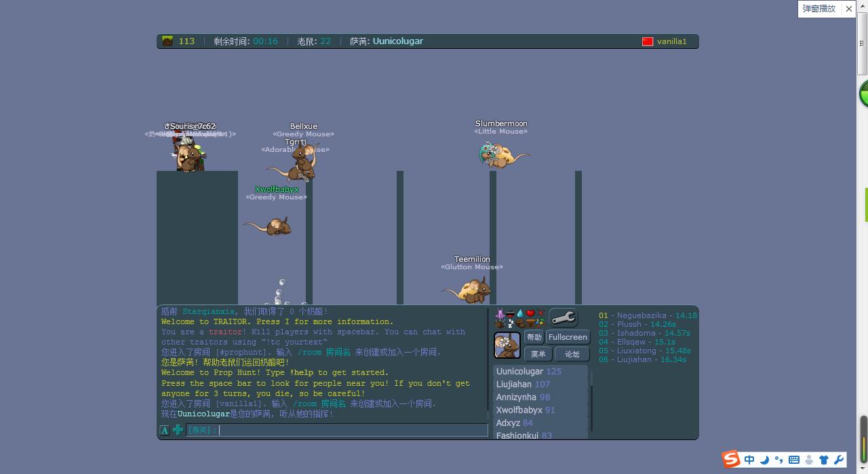
Task: Close the 弹窗播放 popup with the X
Action: tap(848, 9)
